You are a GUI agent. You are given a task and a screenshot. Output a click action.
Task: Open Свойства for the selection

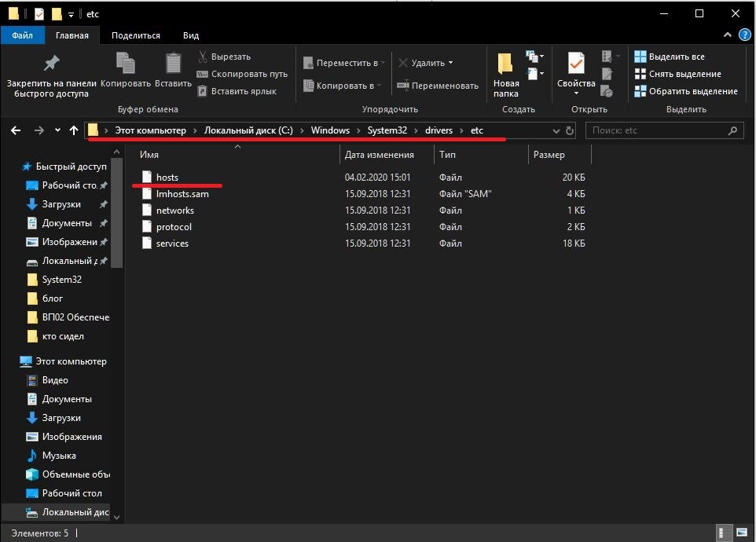tap(576, 73)
